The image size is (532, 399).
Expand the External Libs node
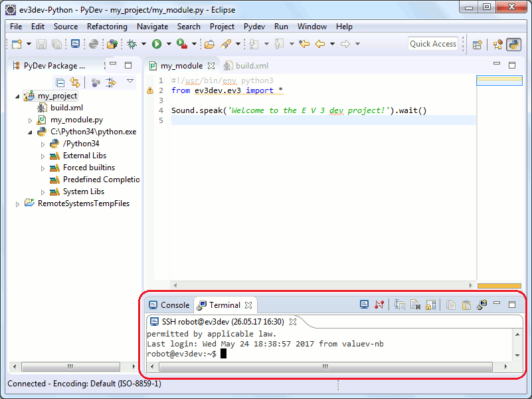click(x=43, y=156)
